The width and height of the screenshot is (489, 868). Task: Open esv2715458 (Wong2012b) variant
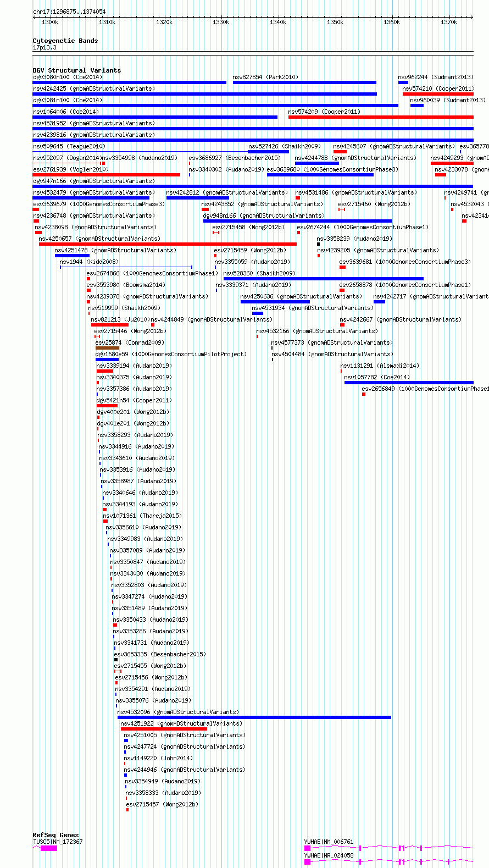point(216,233)
